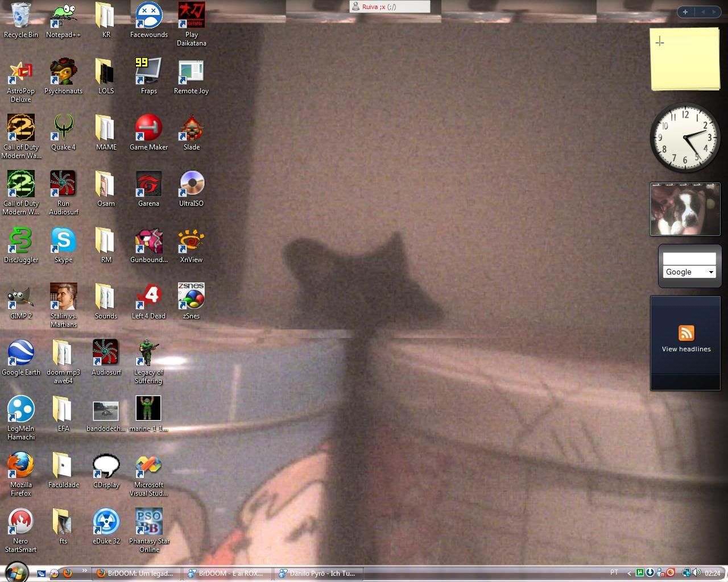Select the Skype desktop icon
The width and height of the screenshot is (728, 582).
point(63,245)
